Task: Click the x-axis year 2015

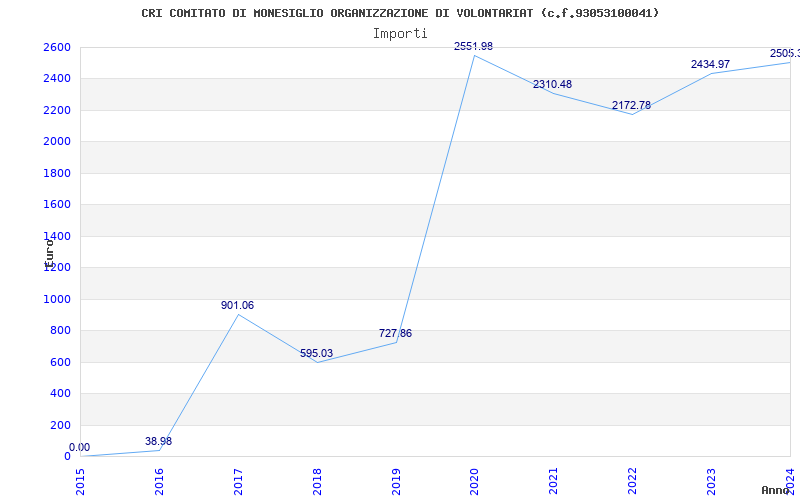Action: point(80,481)
